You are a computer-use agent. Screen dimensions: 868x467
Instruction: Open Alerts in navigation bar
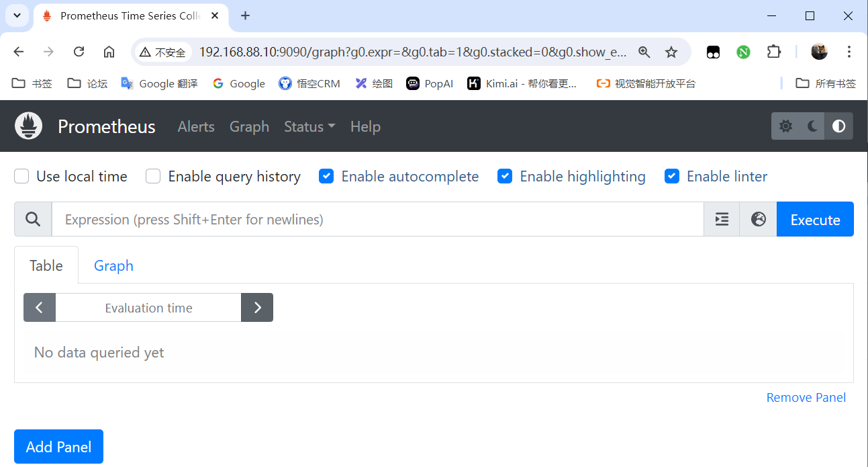point(196,126)
